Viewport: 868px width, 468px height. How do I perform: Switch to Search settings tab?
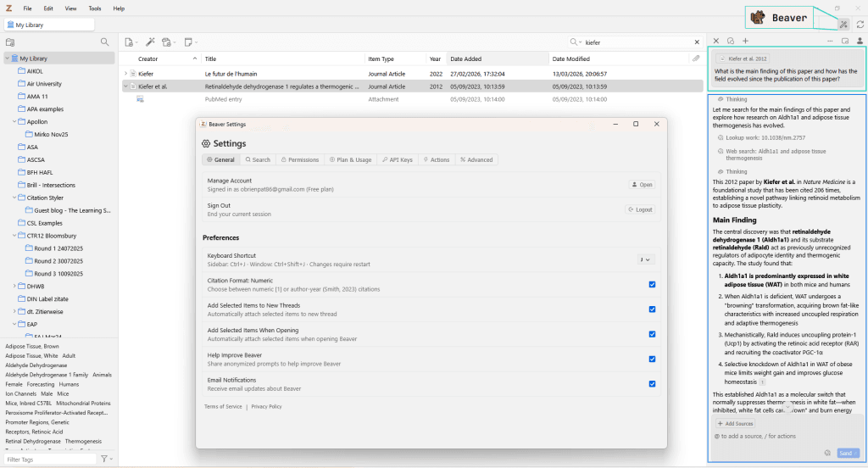pyautogui.click(x=258, y=159)
